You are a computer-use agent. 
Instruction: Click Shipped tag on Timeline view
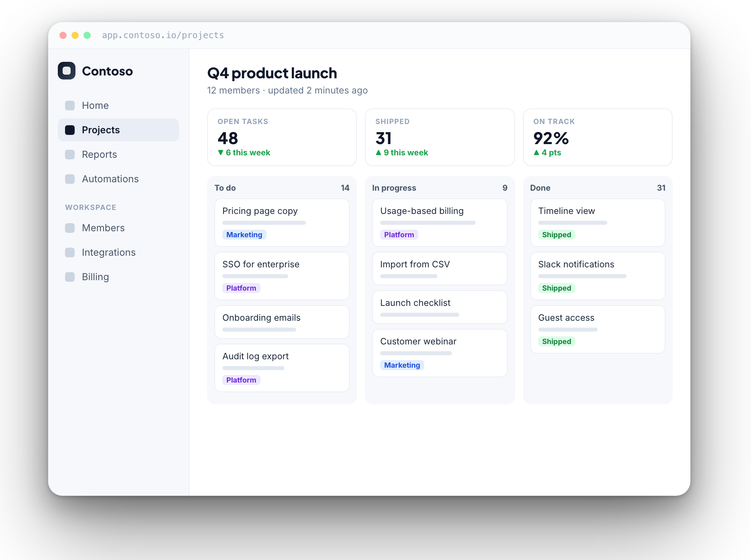pos(556,235)
